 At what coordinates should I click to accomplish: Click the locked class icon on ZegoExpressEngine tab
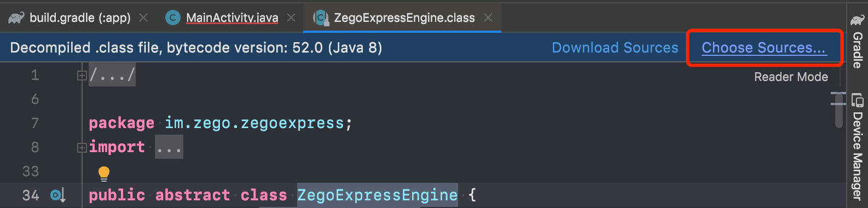click(321, 18)
